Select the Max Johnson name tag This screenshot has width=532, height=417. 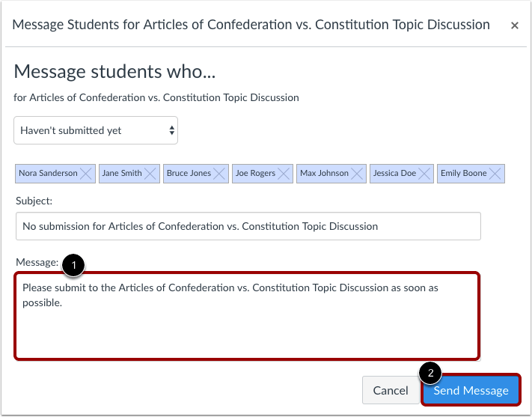pos(324,174)
